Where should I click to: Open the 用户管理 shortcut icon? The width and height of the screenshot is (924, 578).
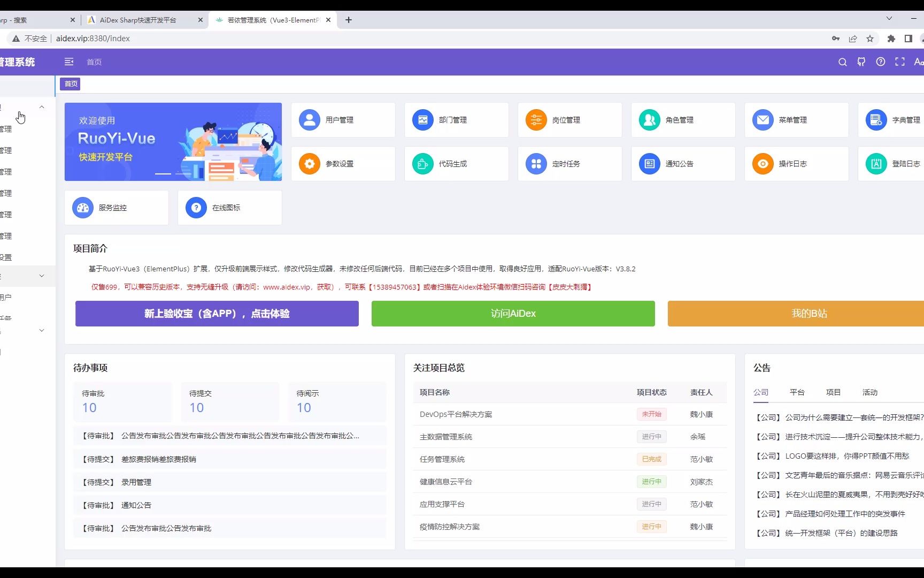[310, 120]
